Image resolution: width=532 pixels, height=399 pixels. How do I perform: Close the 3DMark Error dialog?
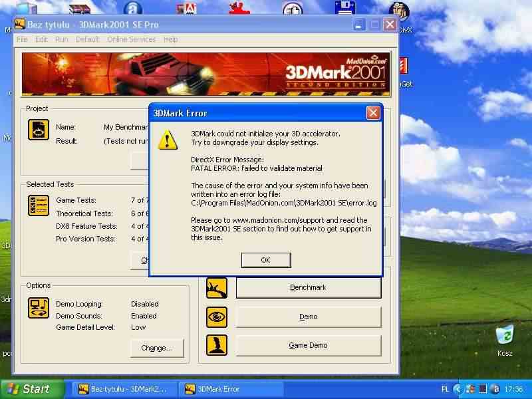pos(373,112)
